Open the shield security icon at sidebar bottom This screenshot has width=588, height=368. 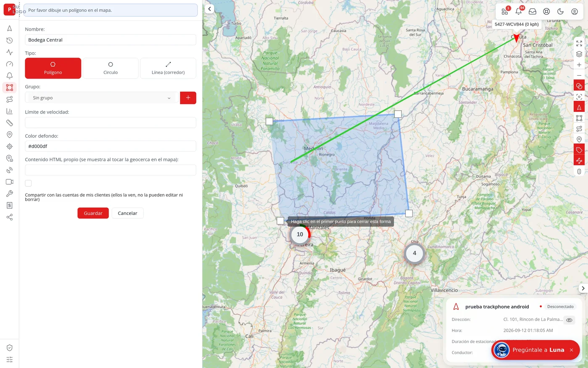click(x=9, y=348)
